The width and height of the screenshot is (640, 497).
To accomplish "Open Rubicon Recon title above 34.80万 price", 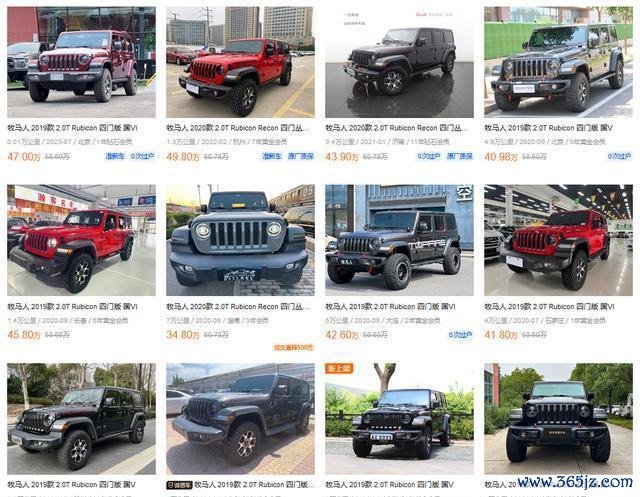I will click(x=238, y=306).
